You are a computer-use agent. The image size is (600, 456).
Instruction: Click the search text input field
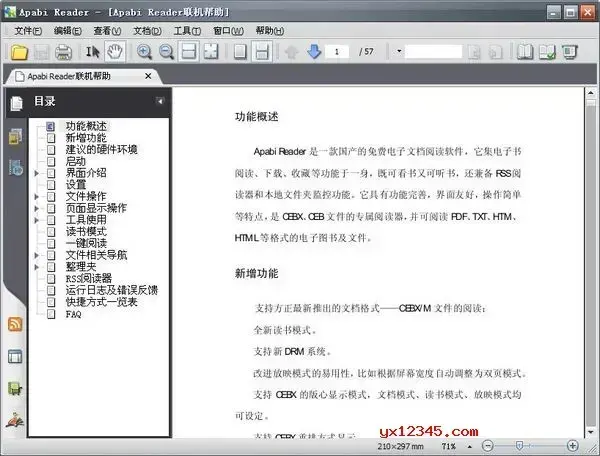click(434, 52)
